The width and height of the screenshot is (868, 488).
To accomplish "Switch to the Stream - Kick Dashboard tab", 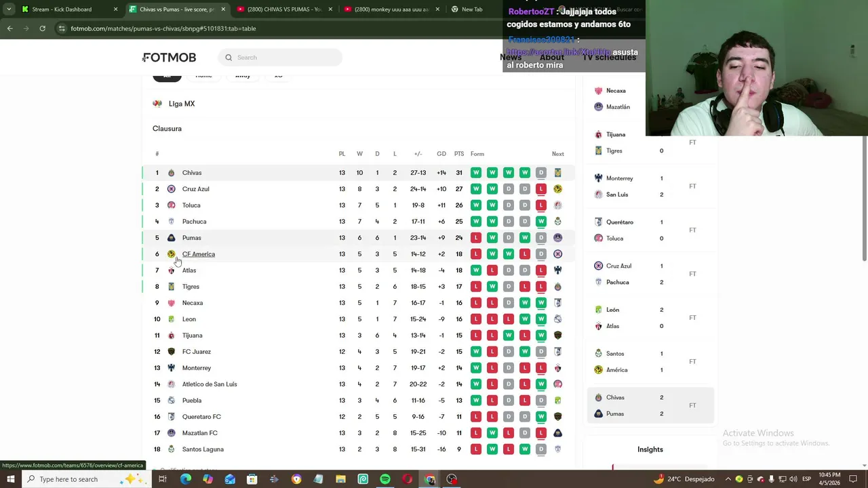I will (62, 9).
